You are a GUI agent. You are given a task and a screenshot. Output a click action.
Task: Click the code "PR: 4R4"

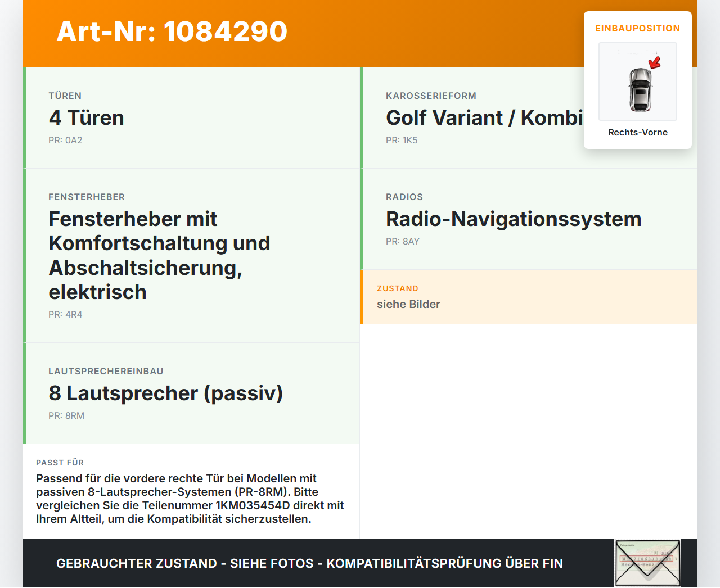[x=65, y=314]
